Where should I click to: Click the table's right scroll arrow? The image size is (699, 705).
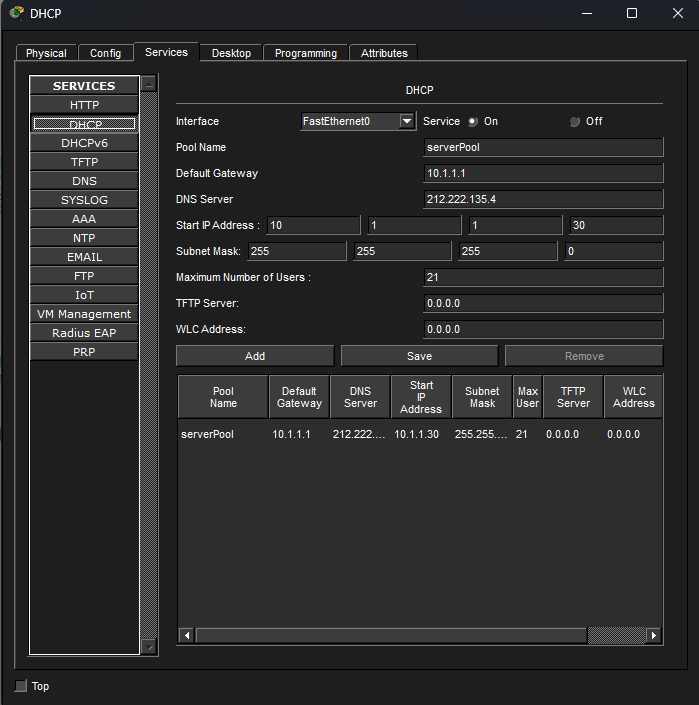(654, 635)
